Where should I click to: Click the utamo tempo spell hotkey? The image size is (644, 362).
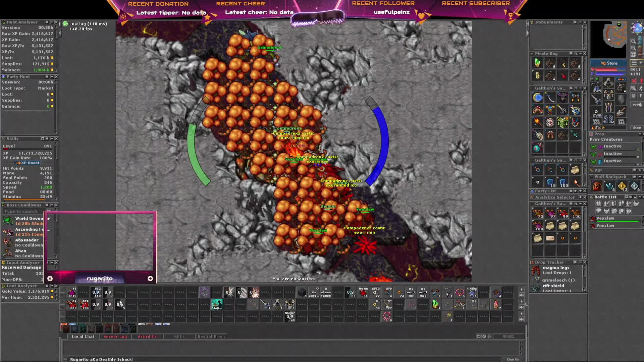(x=326, y=292)
